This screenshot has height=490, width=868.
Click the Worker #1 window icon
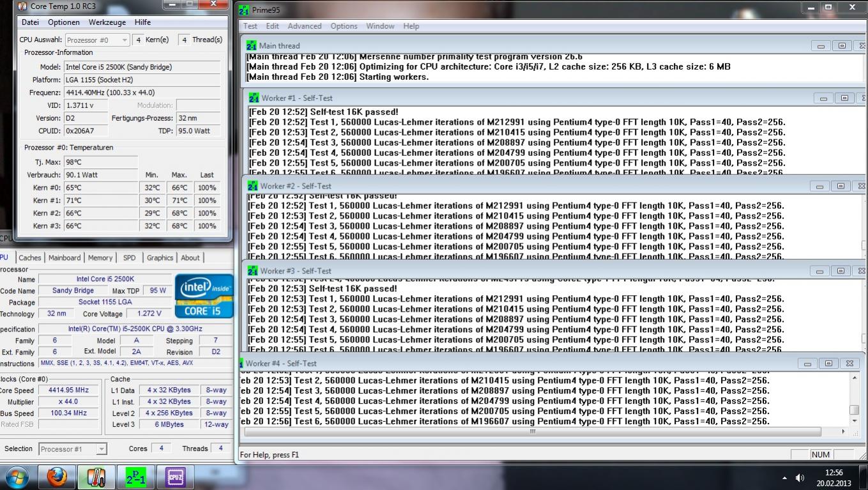(x=254, y=98)
